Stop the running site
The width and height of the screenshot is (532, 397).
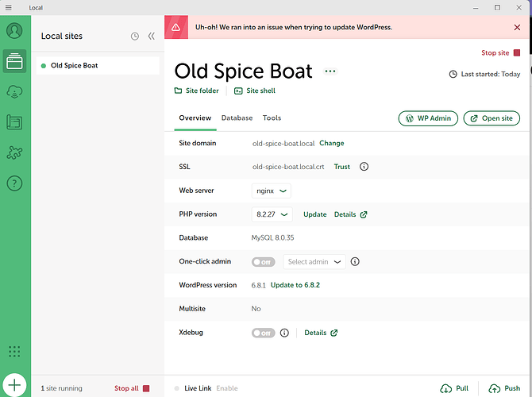(x=500, y=53)
